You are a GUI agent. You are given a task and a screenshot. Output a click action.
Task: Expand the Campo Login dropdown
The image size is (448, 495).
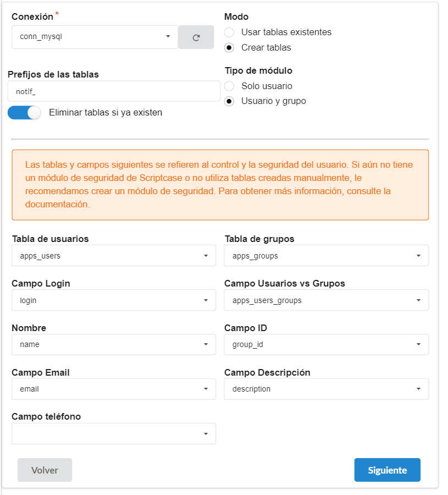coord(113,300)
